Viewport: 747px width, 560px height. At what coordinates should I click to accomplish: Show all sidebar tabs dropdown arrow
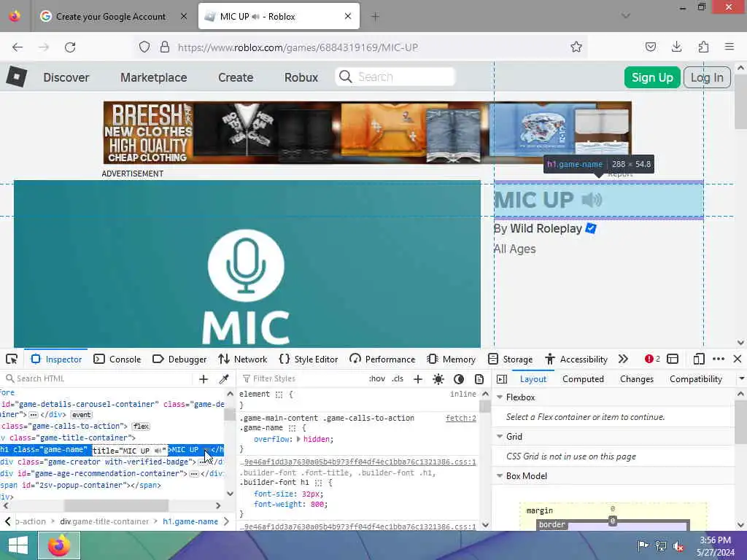(741, 379)
